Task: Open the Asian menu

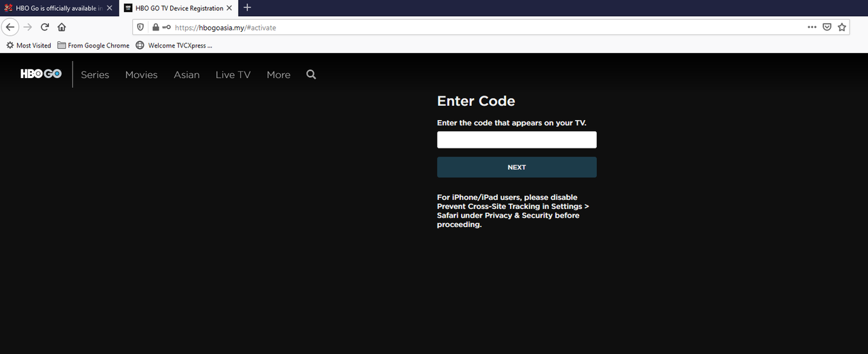Action: (x=186, y=75)
